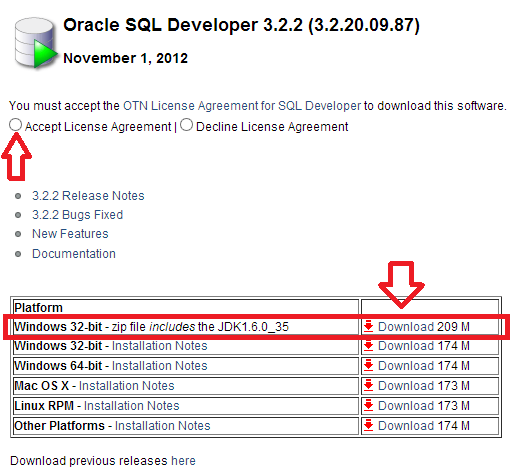Open Documentation link
This screenshot has height=476, width=513.
click(74, 254)
